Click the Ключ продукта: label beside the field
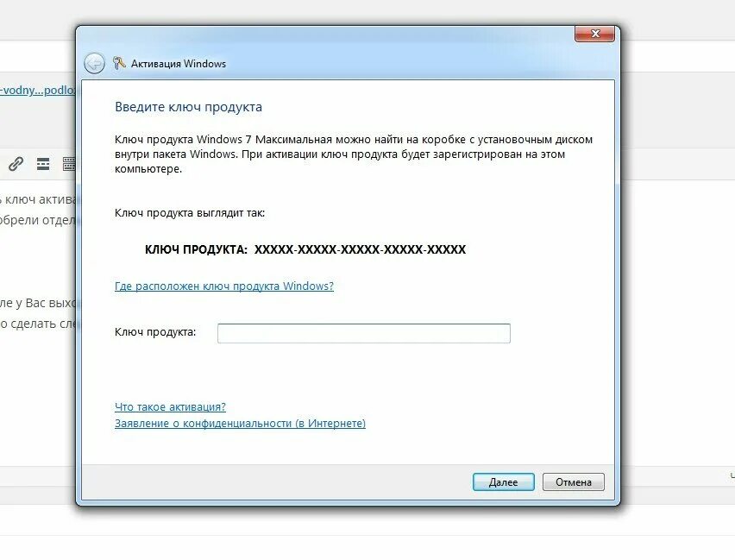 pyautogui.click(x=155, y=332)
